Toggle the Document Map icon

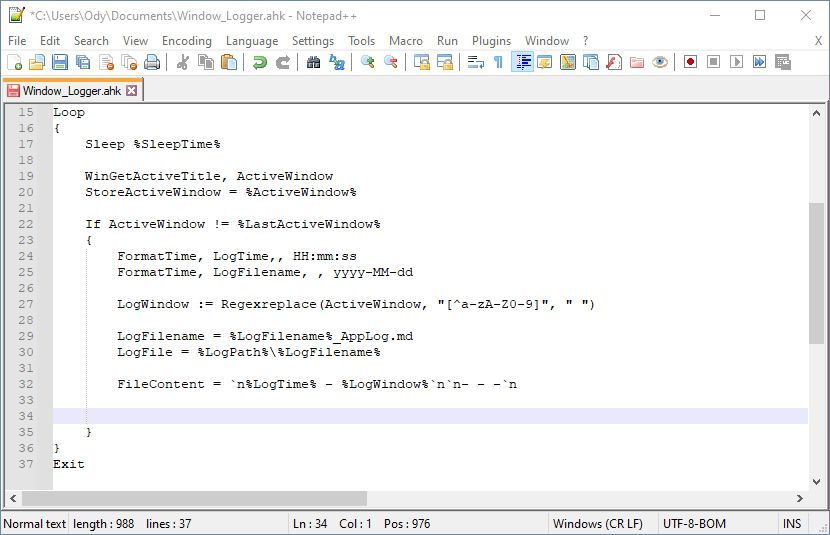[567, 62]
